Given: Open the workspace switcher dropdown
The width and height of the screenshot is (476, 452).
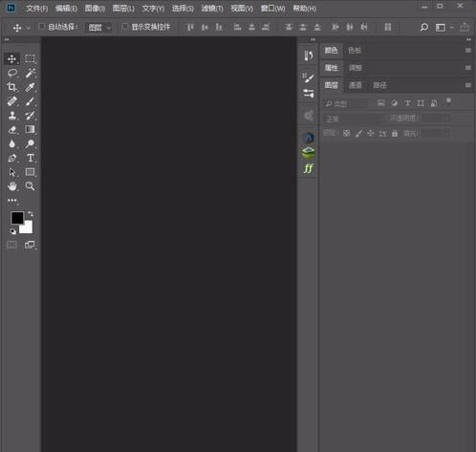Looking at the screenshot, I should click(x=444, y=28).
